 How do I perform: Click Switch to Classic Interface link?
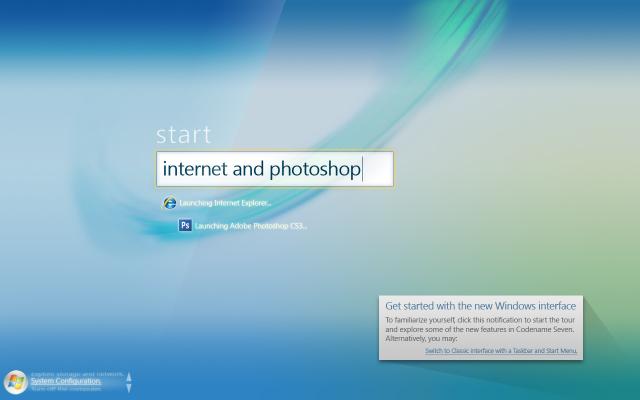click(501, 351)
